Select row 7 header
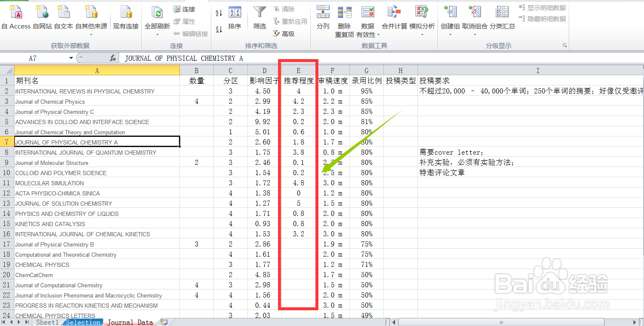 7,142
